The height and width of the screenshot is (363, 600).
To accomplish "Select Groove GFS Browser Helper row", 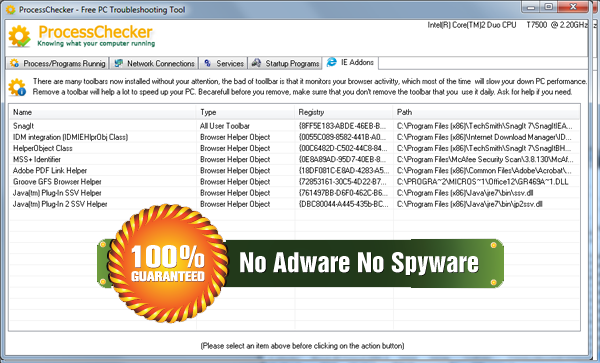I will (294, 182).
